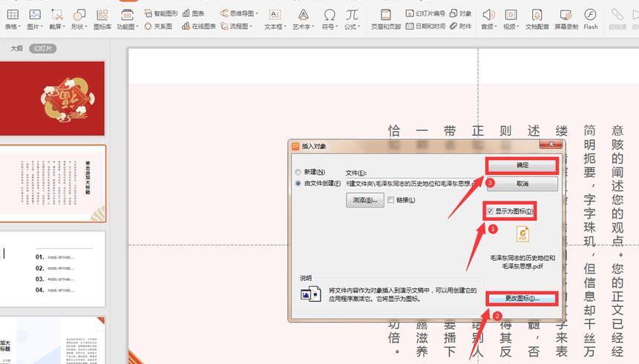
Task: Close the 插入对象 dialog
Action: 551,144
